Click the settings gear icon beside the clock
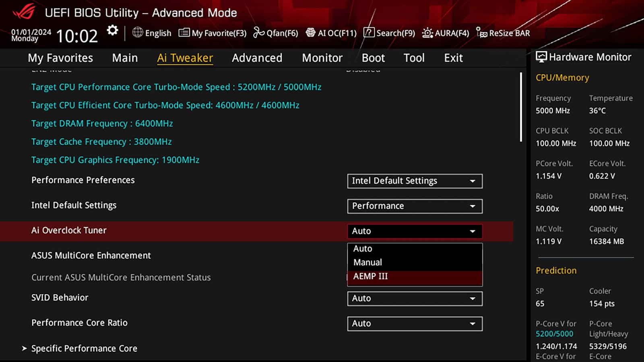644x362 pixels. pyautogui.click(x=112, y=31)
